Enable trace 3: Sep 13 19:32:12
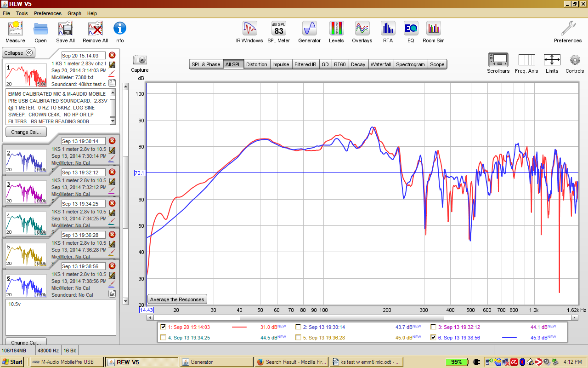The width and height of the screenshot is (588, 368). click(434, 327)
